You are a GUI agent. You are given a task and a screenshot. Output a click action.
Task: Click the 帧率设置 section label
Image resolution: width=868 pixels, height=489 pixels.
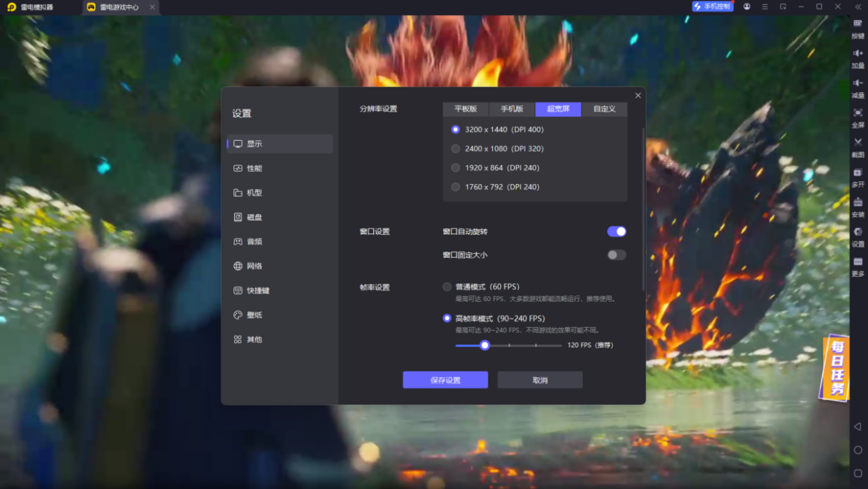click(x=374, y=287)
